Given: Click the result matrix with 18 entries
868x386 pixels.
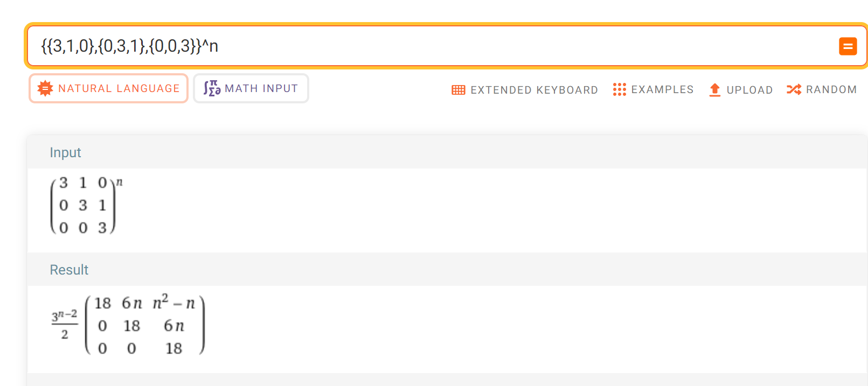Looking at the screenshot, I should pos(144,326).
